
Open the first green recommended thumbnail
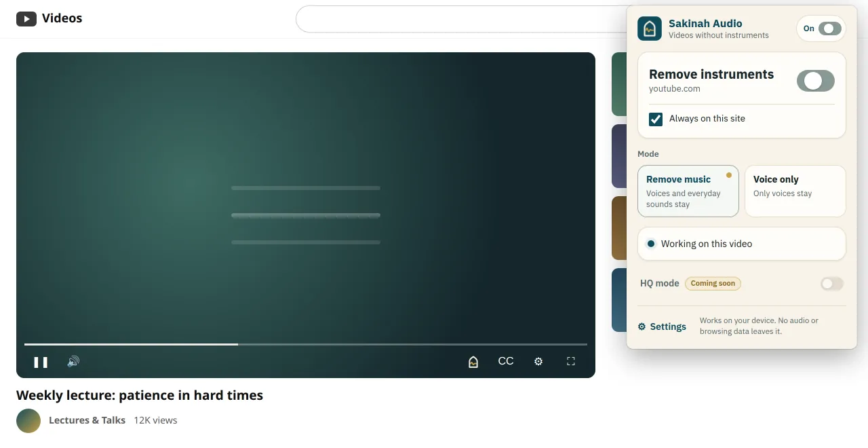(x=618, y=84)
